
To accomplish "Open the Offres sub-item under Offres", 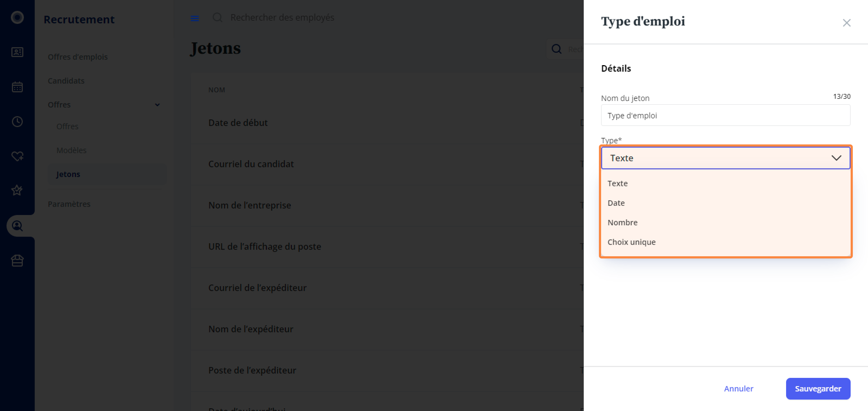I will point(67,126).
